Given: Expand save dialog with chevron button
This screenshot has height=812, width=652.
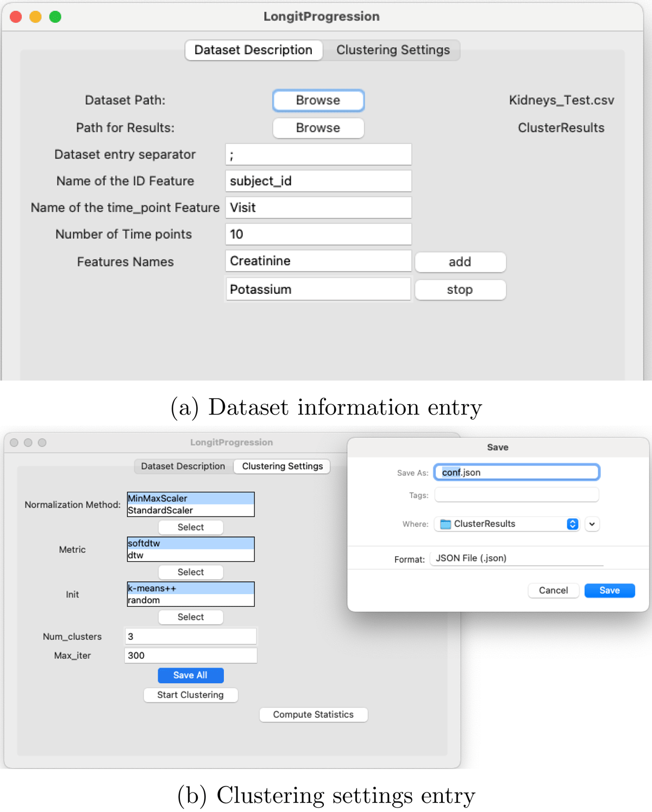Looking at the screenshot, I should (x=592, y=524).
